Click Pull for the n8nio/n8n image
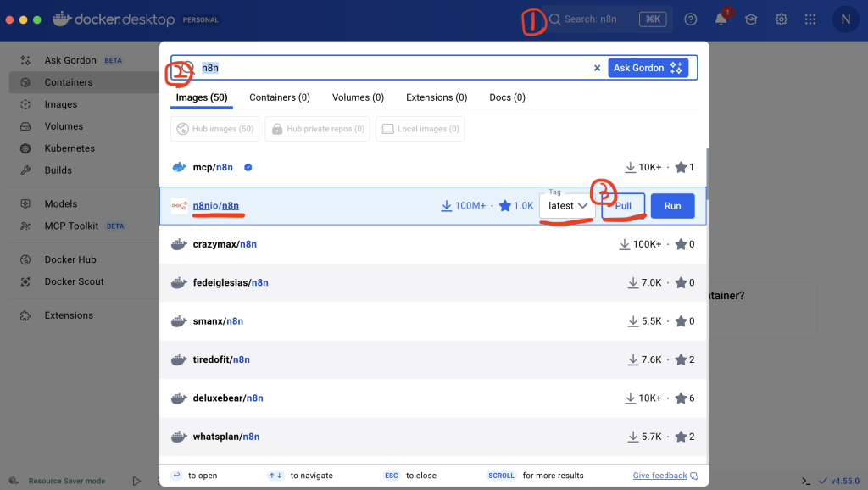This screenshot has height=490, width=868. pos(623,206)
